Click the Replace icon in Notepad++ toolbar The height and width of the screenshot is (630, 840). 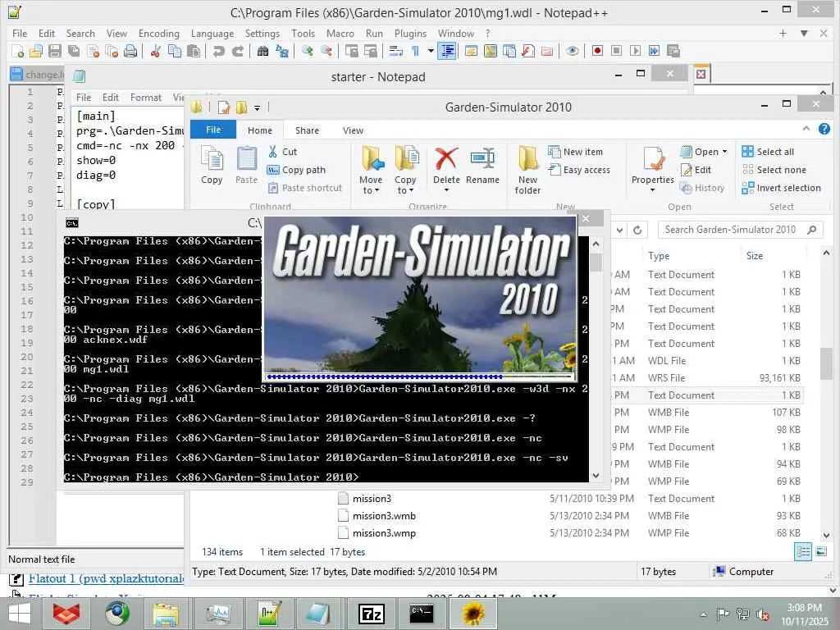point(282,51)
